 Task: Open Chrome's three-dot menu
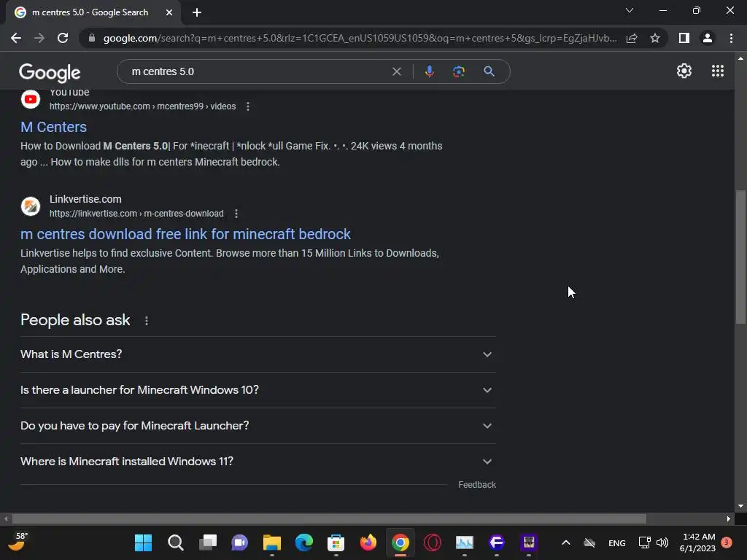[731, 38]
